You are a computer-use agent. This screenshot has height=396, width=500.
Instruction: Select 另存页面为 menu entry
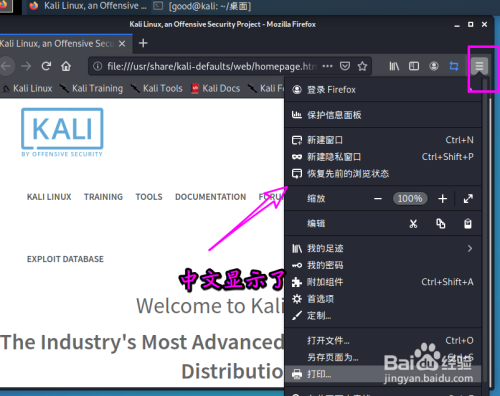tap(383, 357)
